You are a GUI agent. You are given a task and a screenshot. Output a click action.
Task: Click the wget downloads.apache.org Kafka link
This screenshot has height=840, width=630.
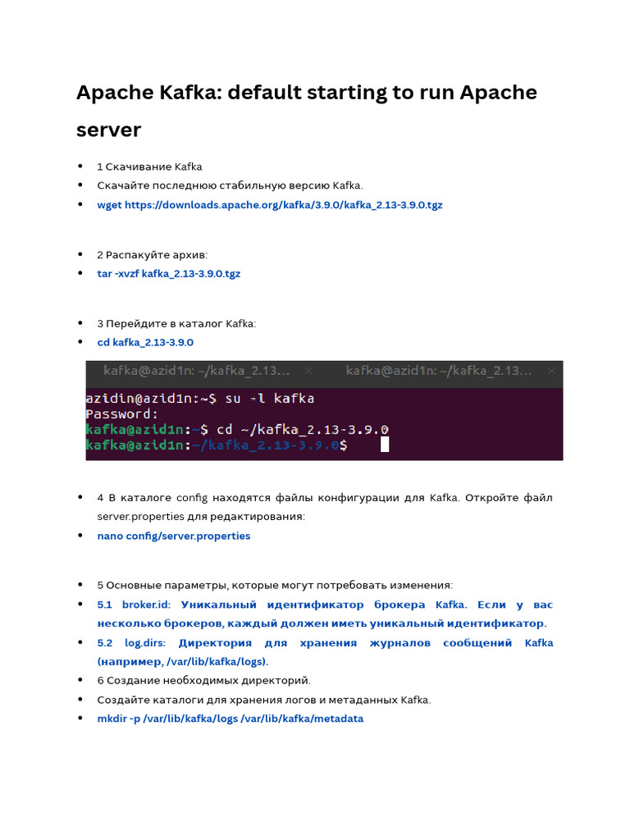(x=269, y=204)
